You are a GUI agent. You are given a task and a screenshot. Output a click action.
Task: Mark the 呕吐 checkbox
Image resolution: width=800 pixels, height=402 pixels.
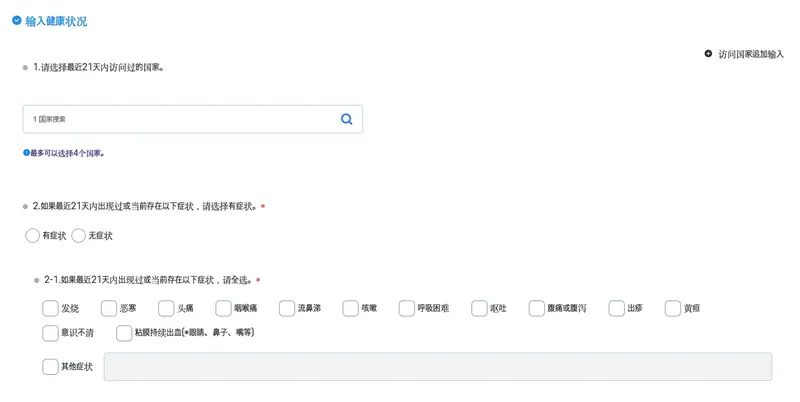pos(479,308)
